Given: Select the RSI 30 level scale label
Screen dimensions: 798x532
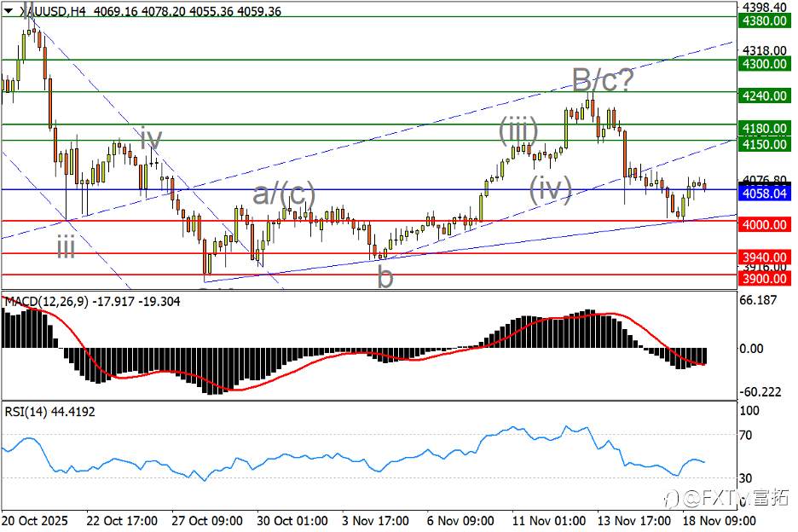Looking at the screenshot, I should (x=746, y=477).
